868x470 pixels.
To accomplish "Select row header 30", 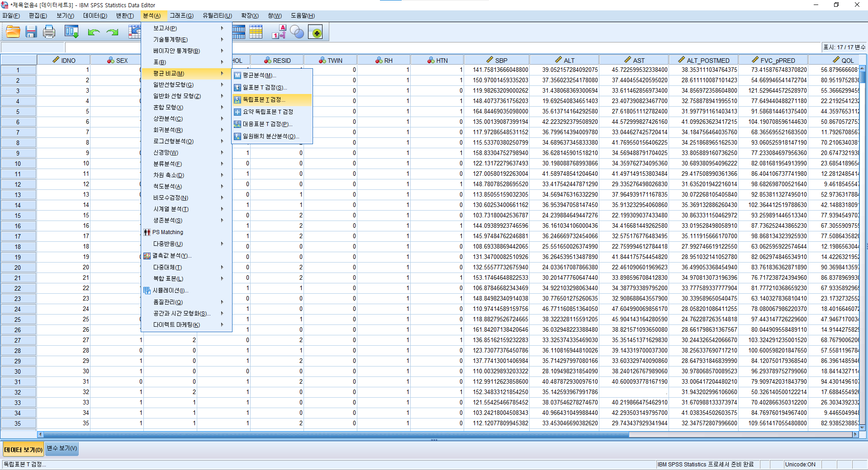I will coord(18,371).
